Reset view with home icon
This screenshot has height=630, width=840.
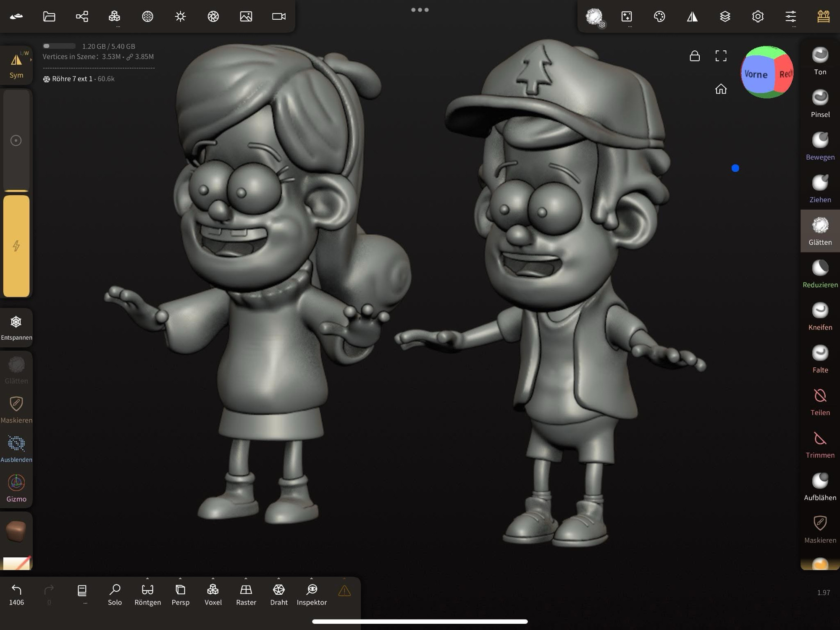point(721,89)
